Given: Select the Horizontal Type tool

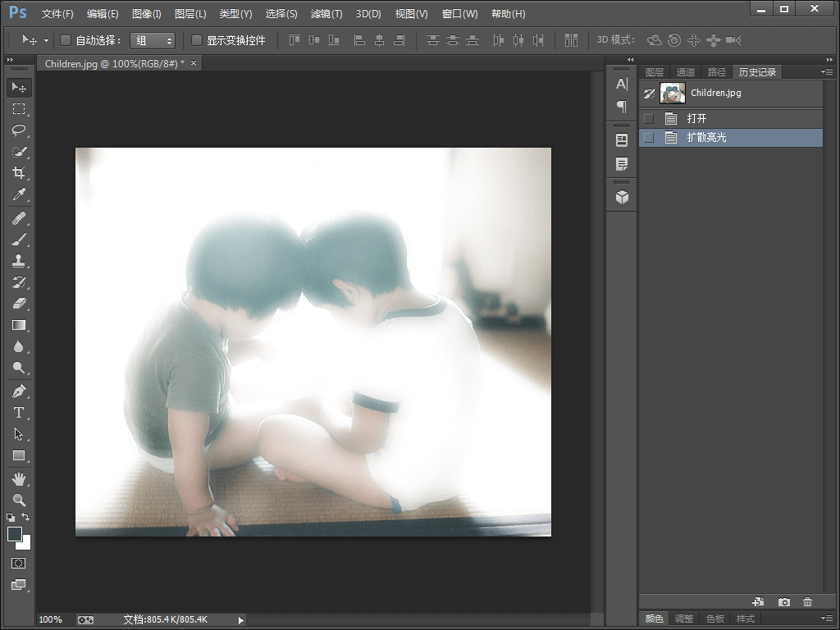Looking at the screenshot, I should pos(19,413).
